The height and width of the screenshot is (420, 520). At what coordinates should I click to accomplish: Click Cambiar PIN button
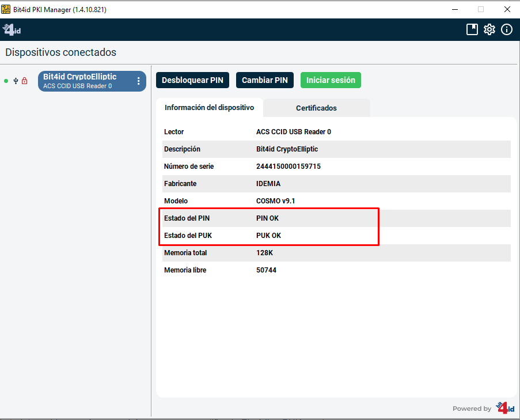[265, 80]
